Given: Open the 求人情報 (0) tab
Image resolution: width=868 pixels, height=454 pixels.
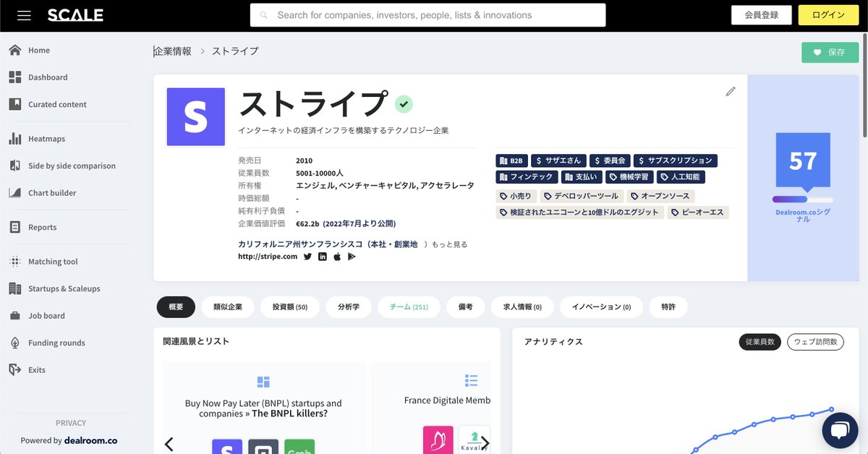Looking at the screenshot, I should 522,307.
